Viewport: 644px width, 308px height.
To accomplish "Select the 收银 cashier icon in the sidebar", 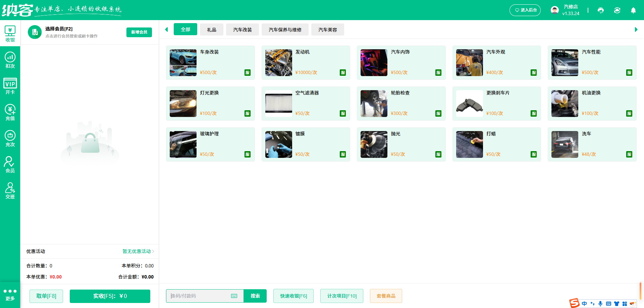I will (10, 33).
